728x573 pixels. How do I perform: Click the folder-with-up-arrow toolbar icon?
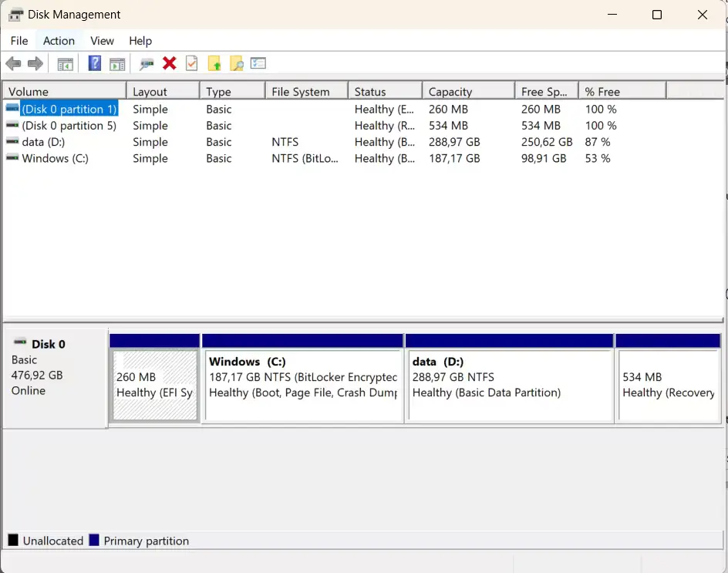tap(214, 63)
